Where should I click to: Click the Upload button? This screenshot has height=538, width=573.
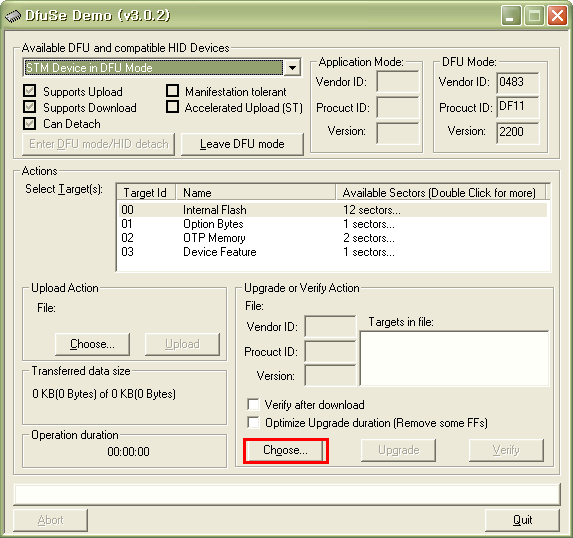coord(182,344)
